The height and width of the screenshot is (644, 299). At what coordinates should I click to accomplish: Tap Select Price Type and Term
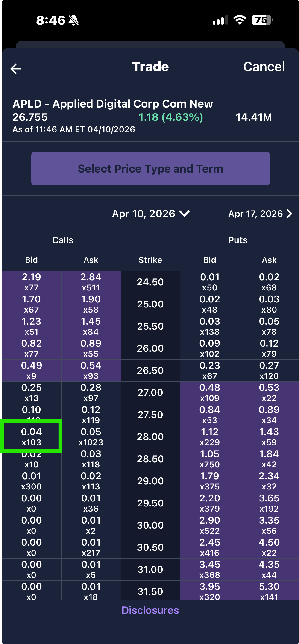point(150,169)
